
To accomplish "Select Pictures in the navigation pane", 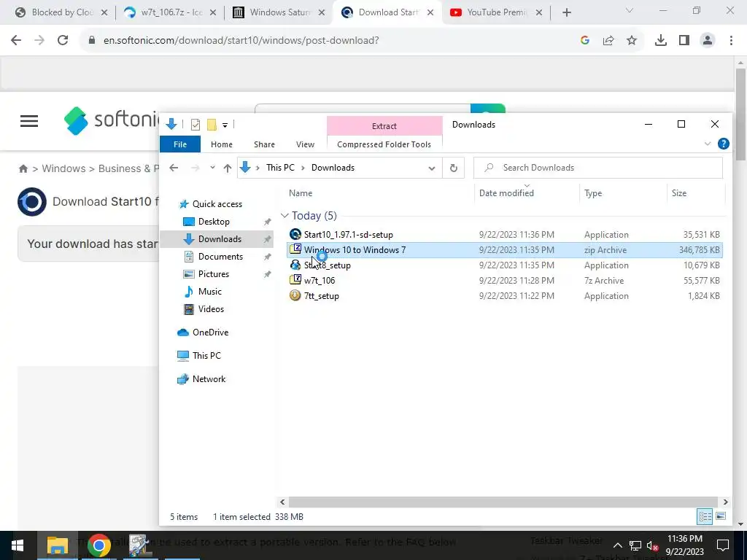I will (x=214, y=274).
